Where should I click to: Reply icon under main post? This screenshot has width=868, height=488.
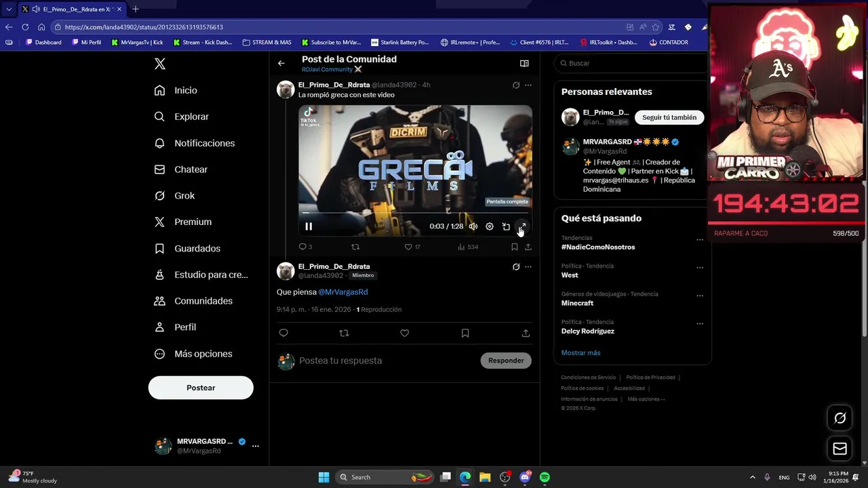(283, 333)
